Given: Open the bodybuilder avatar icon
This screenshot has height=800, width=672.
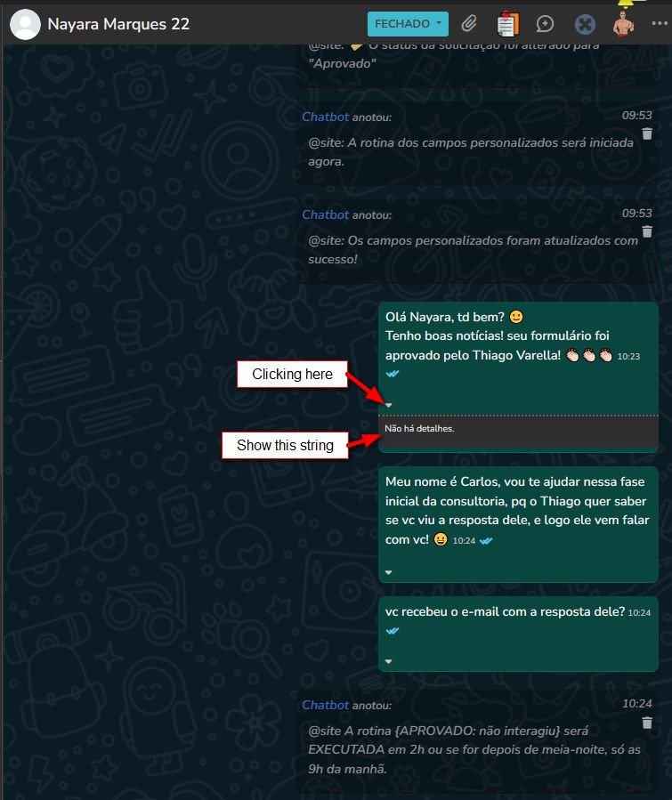Looking at the screenshot, I should (623, 24).
